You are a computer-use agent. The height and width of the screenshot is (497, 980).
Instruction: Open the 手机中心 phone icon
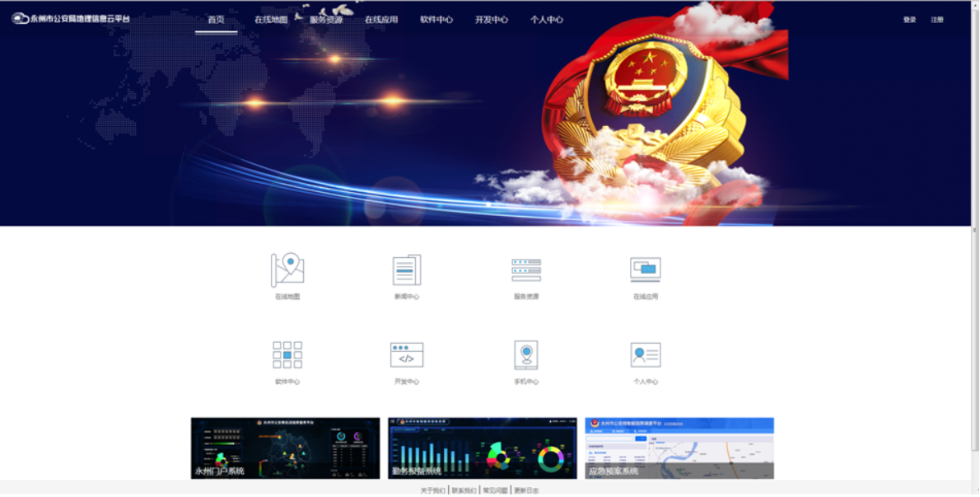pyautogui.click(x=526, y=355)
